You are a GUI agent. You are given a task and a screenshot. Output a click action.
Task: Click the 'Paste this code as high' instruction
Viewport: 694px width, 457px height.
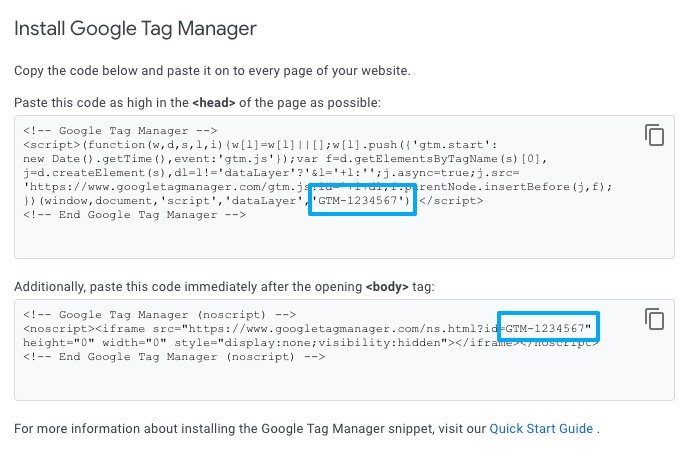[x=110, y=103]
